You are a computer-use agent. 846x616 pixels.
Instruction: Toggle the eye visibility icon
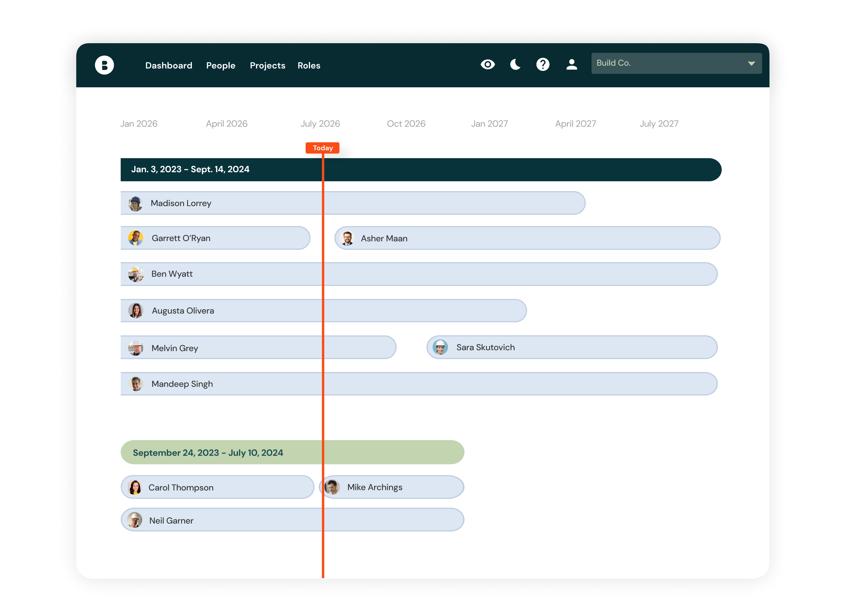pyautogui.click(x=488, y=65)
